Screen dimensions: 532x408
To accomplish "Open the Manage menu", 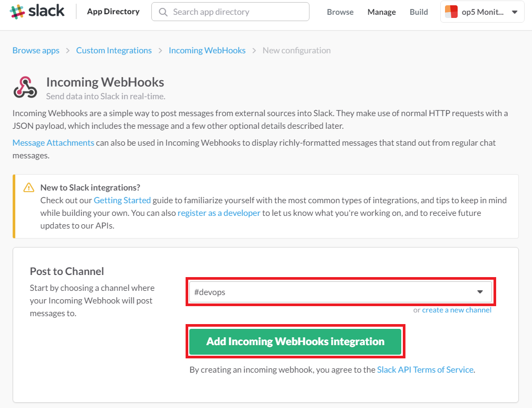I will pyautogui.click(x=382, y=12).
